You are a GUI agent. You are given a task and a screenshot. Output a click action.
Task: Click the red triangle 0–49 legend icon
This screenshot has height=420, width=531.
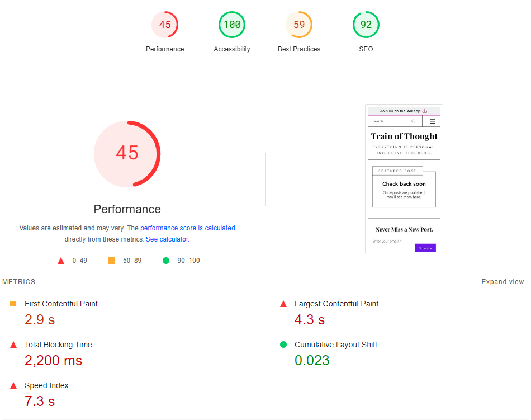[61, 261]
